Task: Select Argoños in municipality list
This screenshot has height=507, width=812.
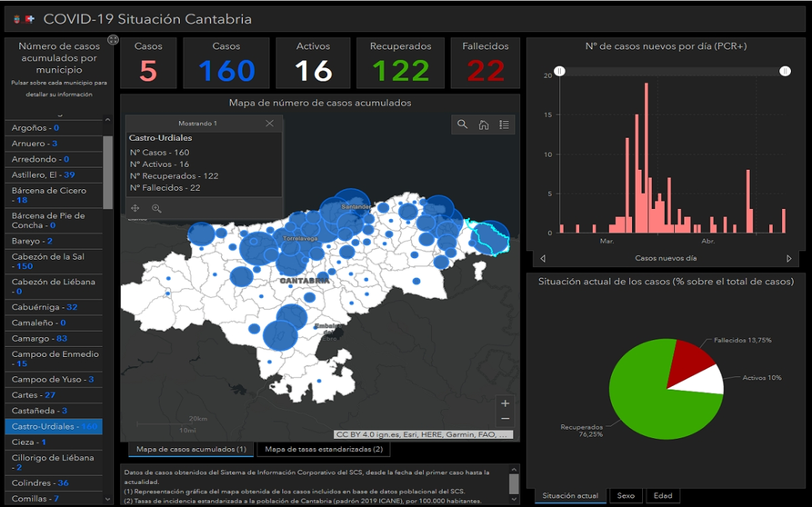Action: 54,128
